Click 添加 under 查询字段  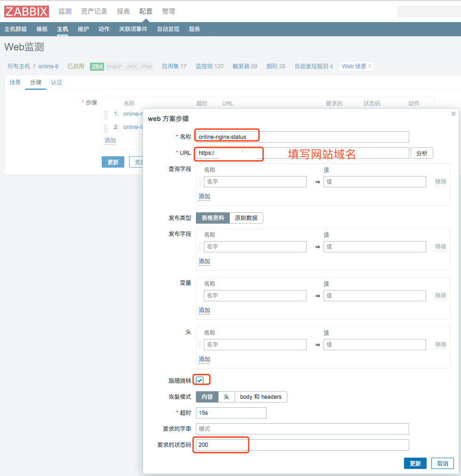pos(204,196)
